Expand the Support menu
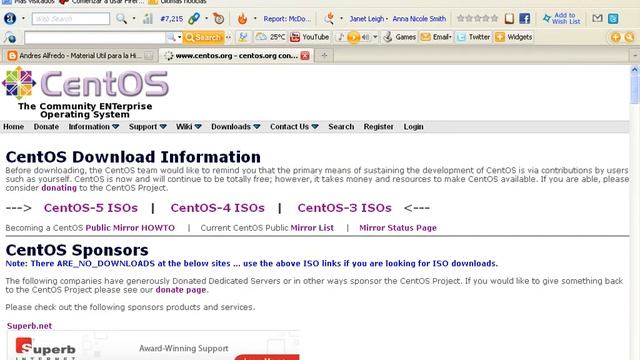The height and width of the screenshot is (360, 640). [147, 127]
